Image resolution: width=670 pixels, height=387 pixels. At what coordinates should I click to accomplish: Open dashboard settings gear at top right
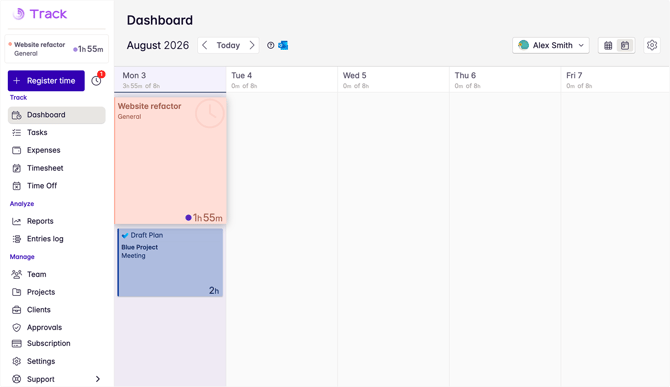(x=652, y=45)
